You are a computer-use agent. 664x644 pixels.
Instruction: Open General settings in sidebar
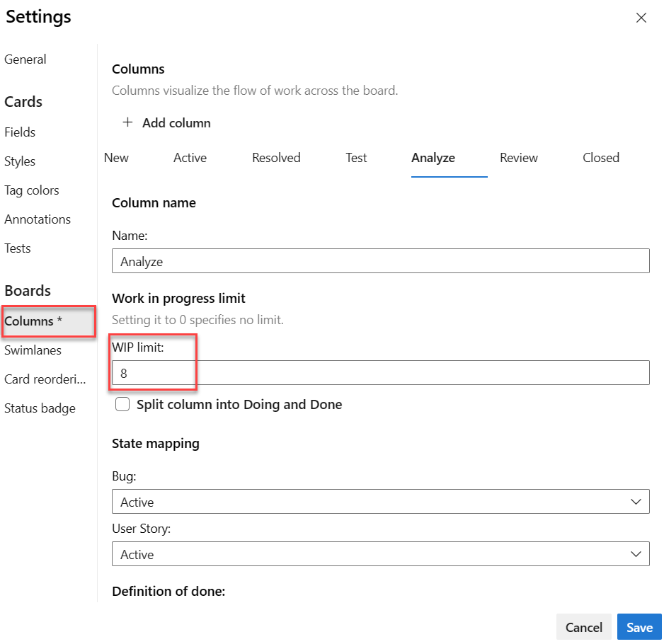point(25,59)
